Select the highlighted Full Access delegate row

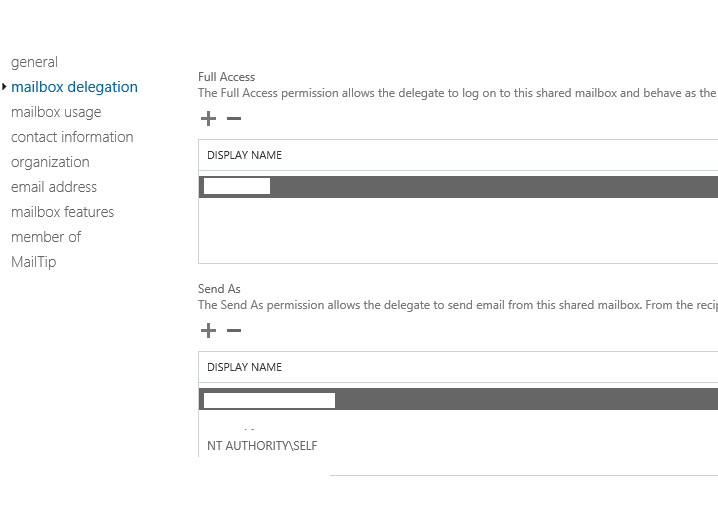coord(458,187)
